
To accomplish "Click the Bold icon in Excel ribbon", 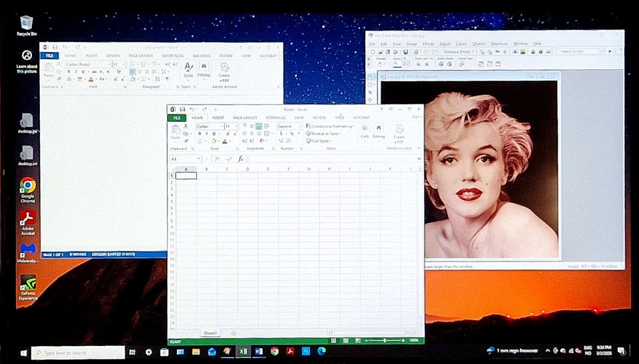I will (x=199, y=134).
